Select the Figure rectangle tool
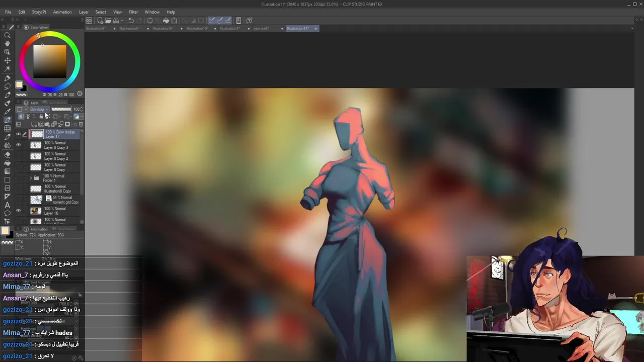This screenshot has height=362, width=644. tap(7, 179)
